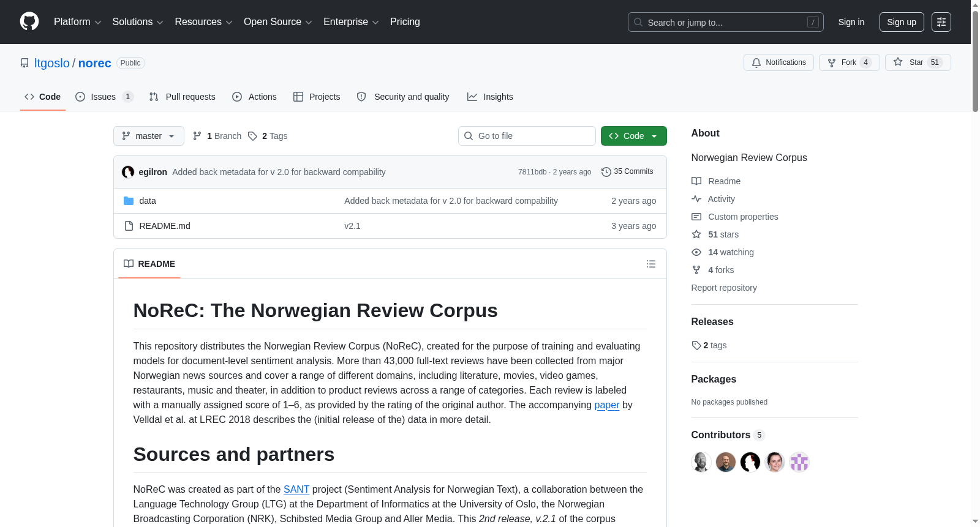Click the commit history clock icon
The image size is (980, 527).
(606, 172)
